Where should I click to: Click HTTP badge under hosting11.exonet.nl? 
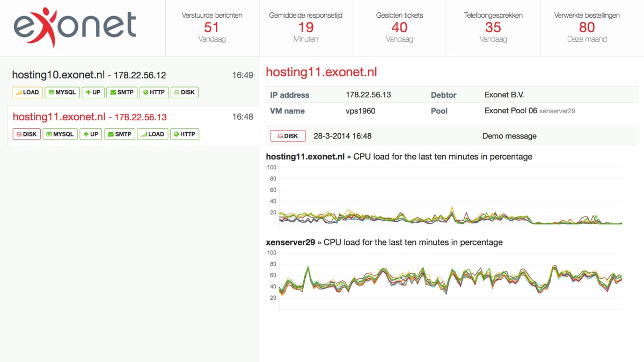[185, 134]
